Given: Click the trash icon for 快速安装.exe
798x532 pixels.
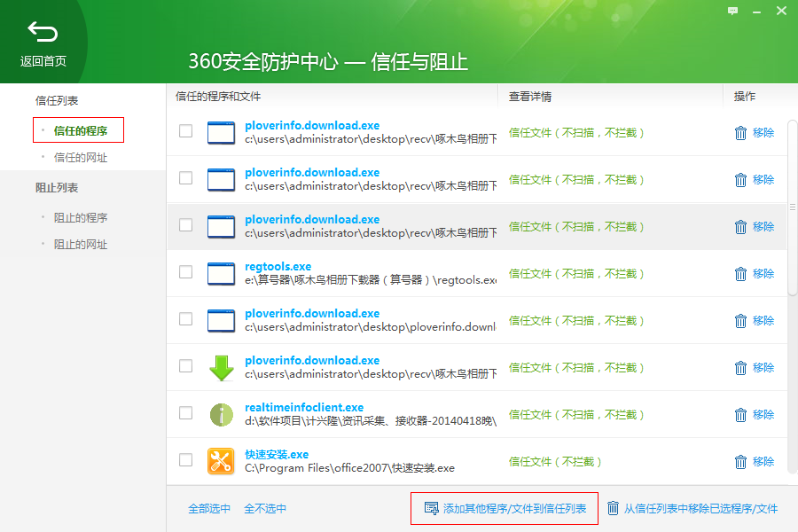Looking at the screenshot, I should point(740,462).
